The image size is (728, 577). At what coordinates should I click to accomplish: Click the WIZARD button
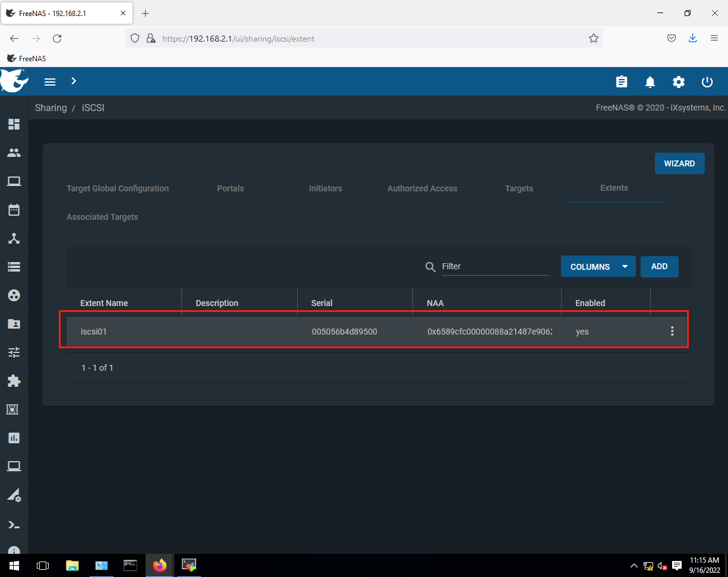[679, 163]
